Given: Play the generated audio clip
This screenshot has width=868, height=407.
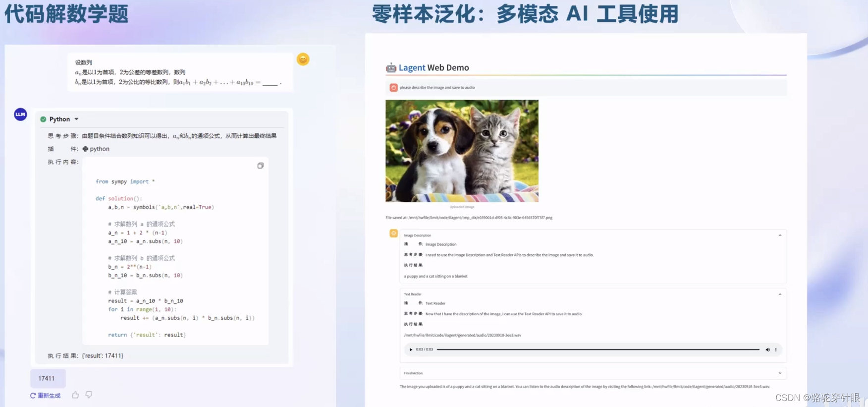Looking at the screenshot, I should tap(411, 349).
